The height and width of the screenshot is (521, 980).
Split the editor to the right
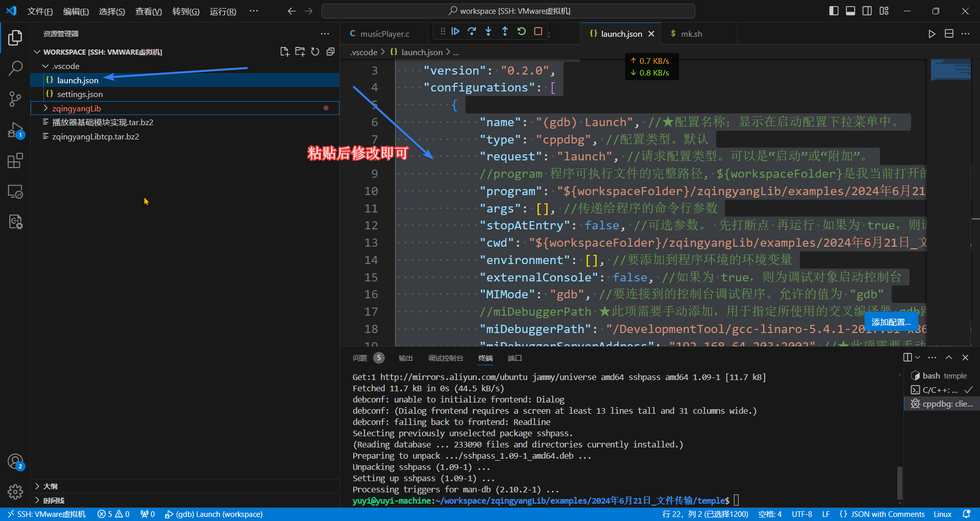point(949,34)
